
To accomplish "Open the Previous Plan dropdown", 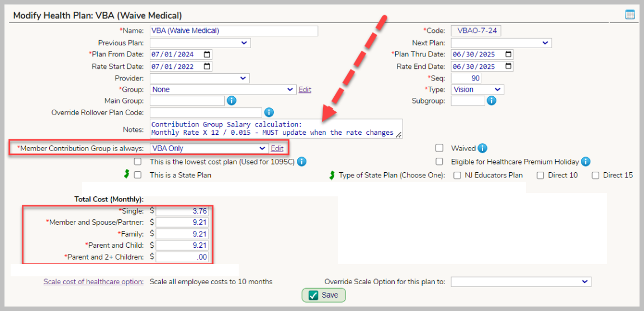I will (200, 43).
